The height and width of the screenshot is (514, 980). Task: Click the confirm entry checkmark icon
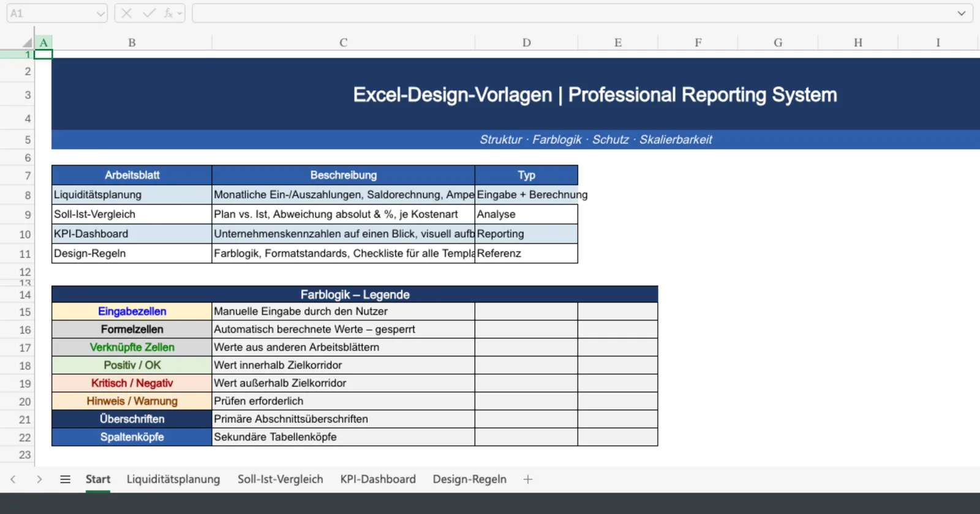coord(149,13)
